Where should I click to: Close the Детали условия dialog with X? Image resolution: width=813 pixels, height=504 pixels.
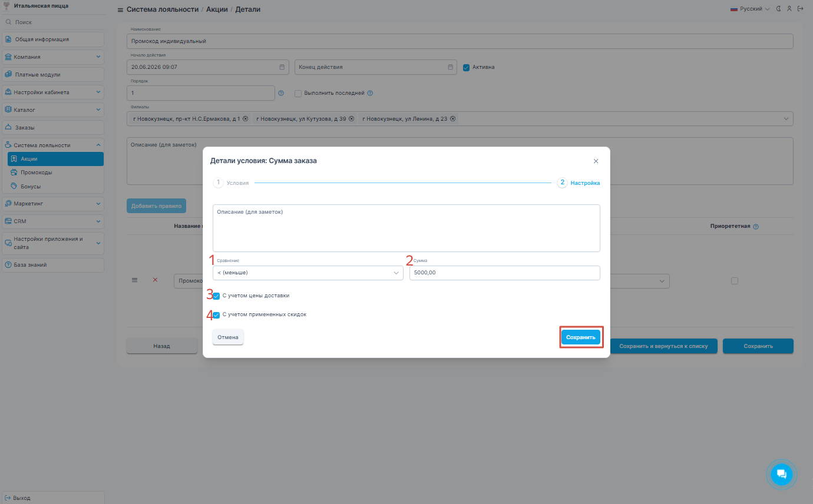(596, 161)
